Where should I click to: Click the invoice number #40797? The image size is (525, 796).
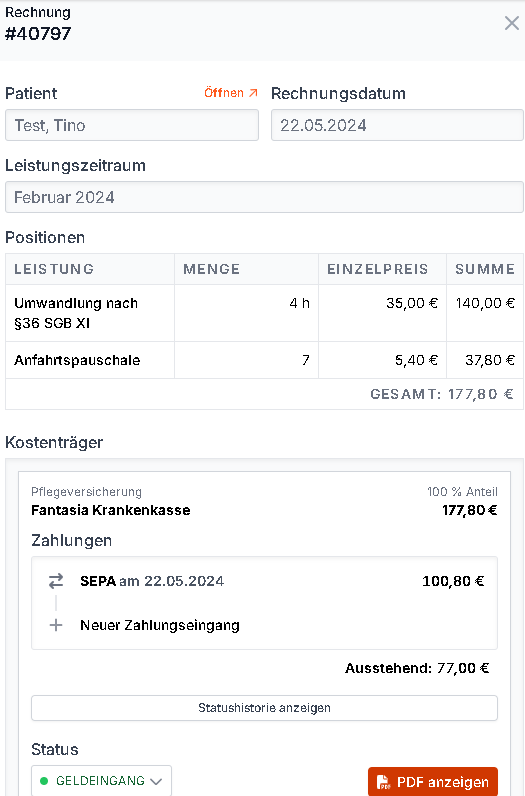coord(38,34)
